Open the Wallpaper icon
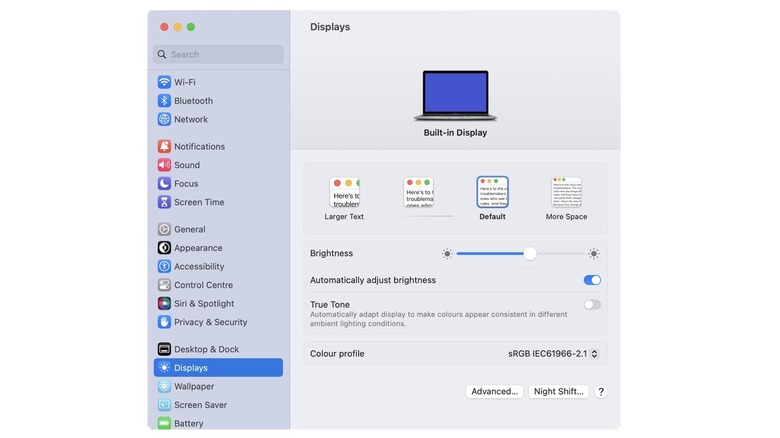780x438 pixels. (x=164, y=386)
